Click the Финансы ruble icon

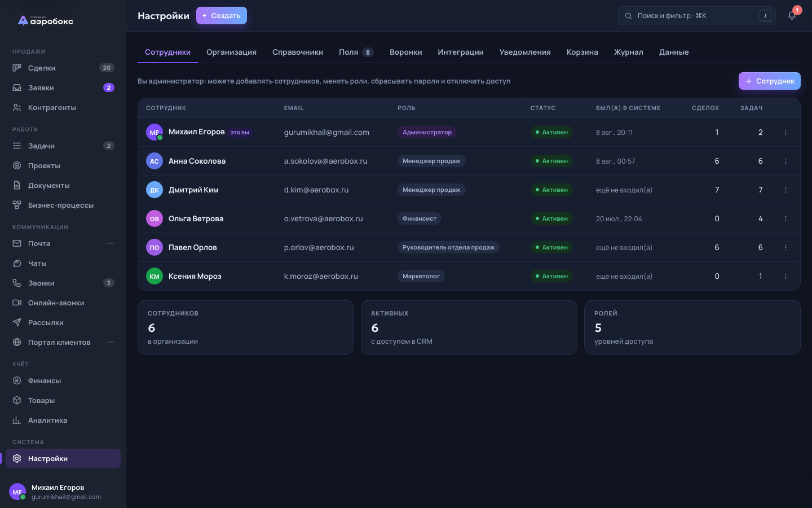point(17,380)
